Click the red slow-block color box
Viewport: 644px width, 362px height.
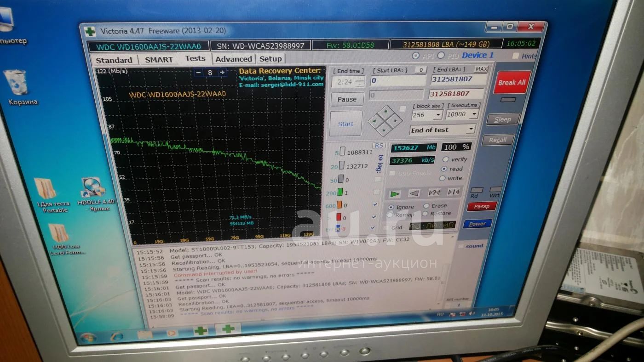338,218
